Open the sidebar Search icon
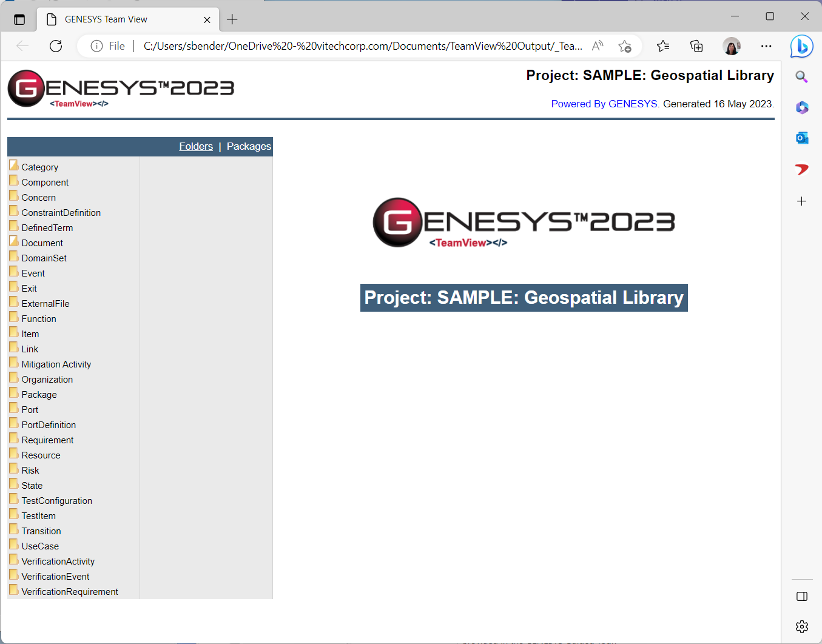Viewport: 822px width, 644px height. [801, 77]
